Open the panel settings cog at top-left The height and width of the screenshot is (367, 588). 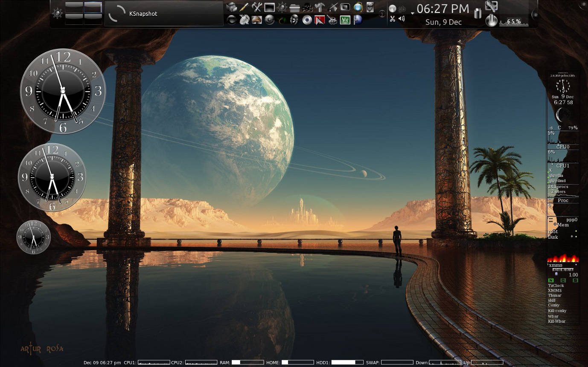(57, 13)
